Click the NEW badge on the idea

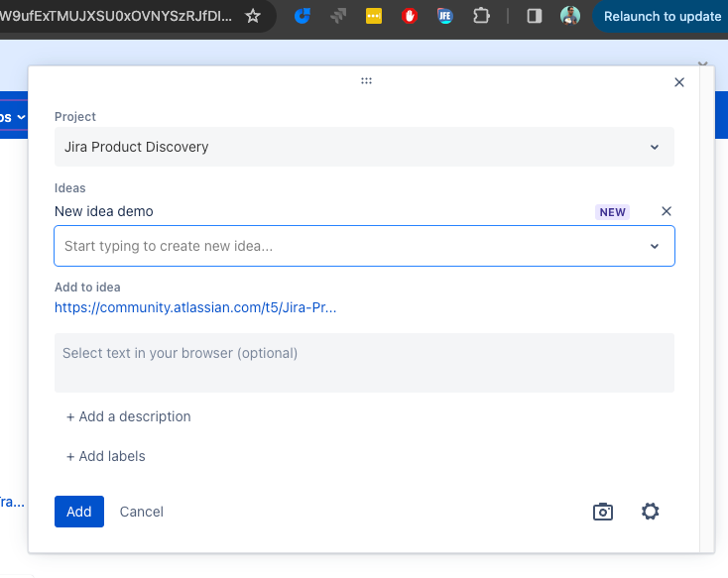(612, 212)
